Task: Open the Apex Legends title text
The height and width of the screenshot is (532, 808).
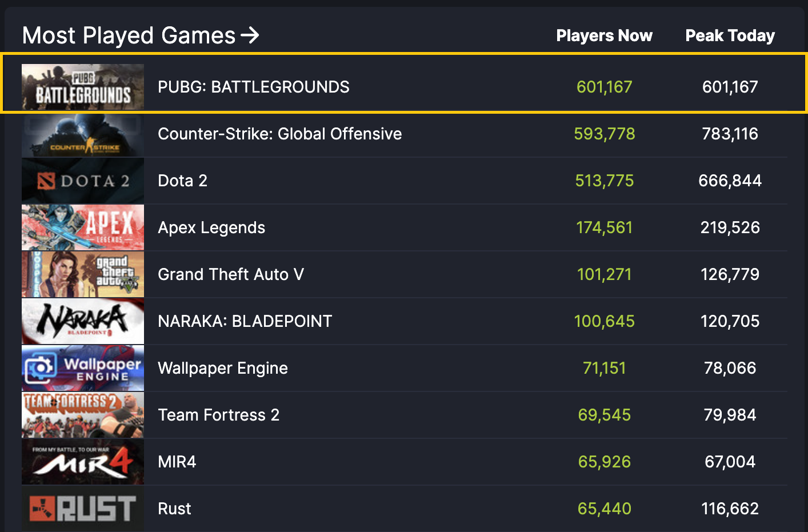Action: coord(211,227)
